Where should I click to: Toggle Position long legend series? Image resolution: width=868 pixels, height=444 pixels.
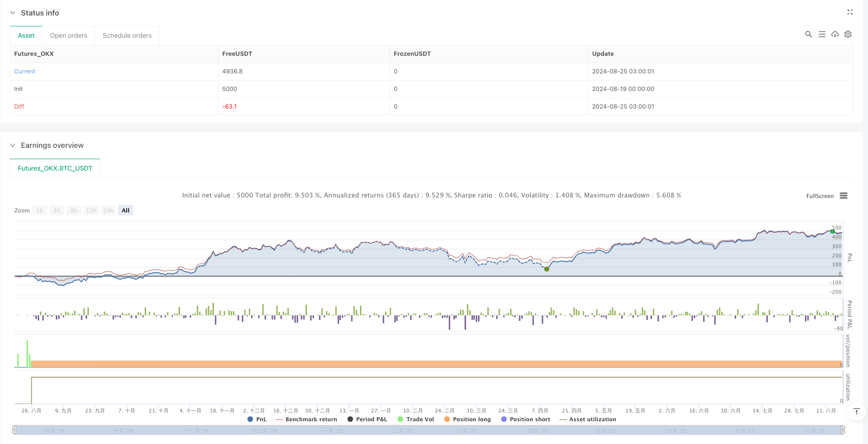coord(467,419)
